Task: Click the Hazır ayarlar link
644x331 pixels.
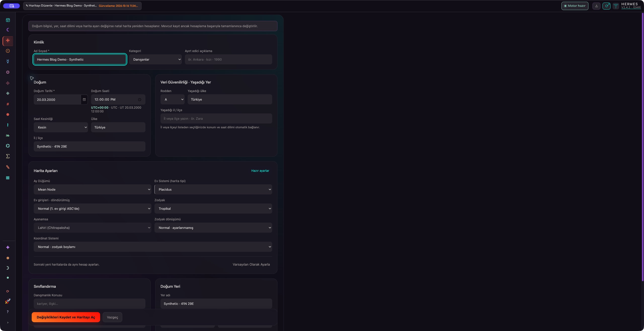Action: 260,171
